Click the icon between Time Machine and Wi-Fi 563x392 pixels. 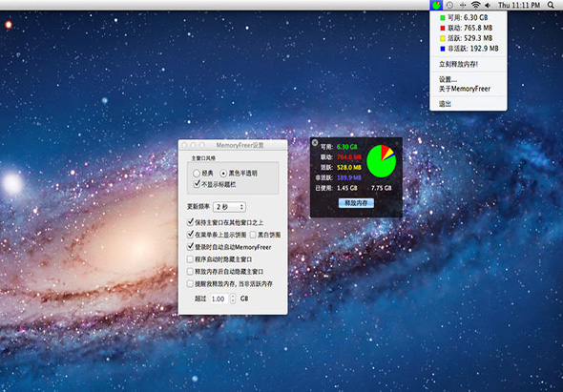point(463,5)
